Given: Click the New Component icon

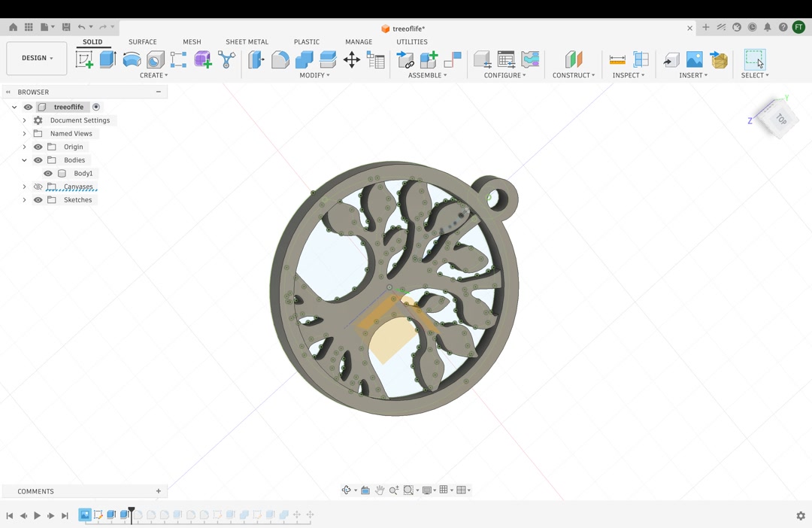Looking at the screenshot, I should [429, 59].
